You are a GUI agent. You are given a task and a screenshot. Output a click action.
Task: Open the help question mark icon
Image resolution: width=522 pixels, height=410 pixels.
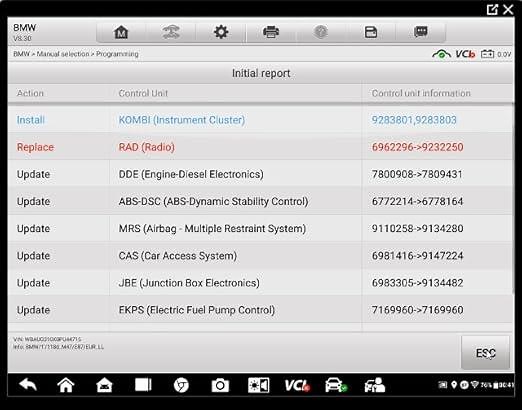tap(321, 32)
